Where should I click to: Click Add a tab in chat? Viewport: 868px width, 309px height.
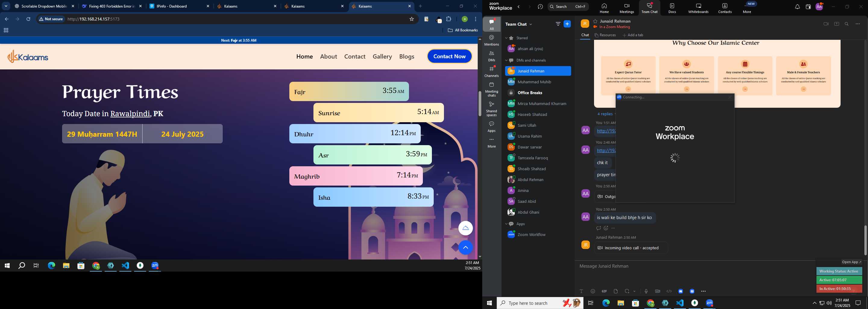click(633, 35)
